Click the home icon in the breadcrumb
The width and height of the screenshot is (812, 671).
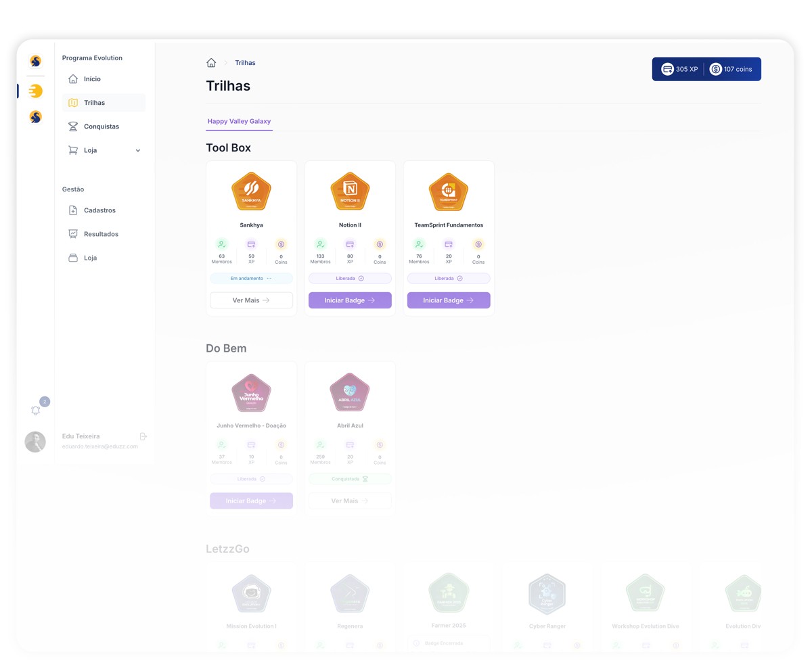211,63
